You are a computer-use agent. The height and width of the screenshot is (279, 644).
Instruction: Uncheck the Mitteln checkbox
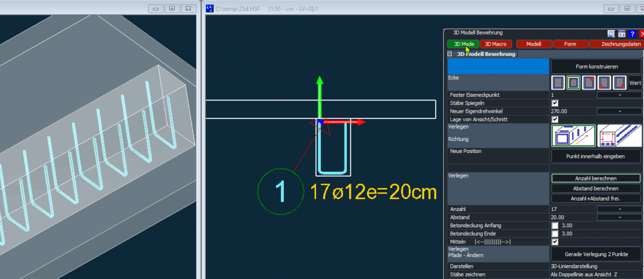click(x=555, y=242)
